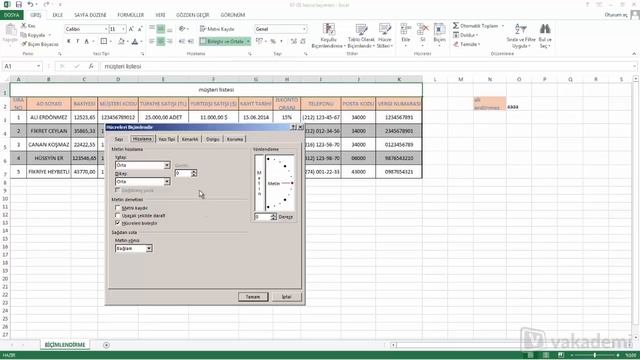Switch to EKLE ribbon tab
Viewport: 640px width, 360px height.
(58, 15)
